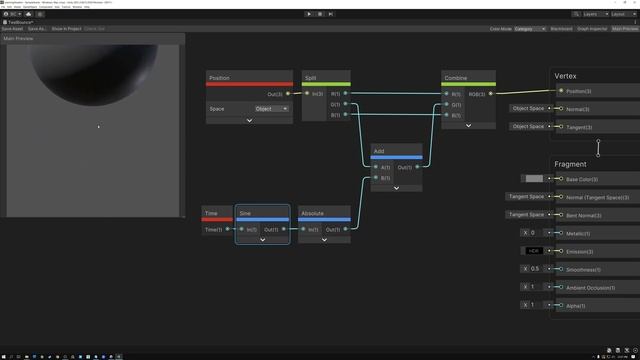Click the search icon near Layers

click(x=576, y=14)
